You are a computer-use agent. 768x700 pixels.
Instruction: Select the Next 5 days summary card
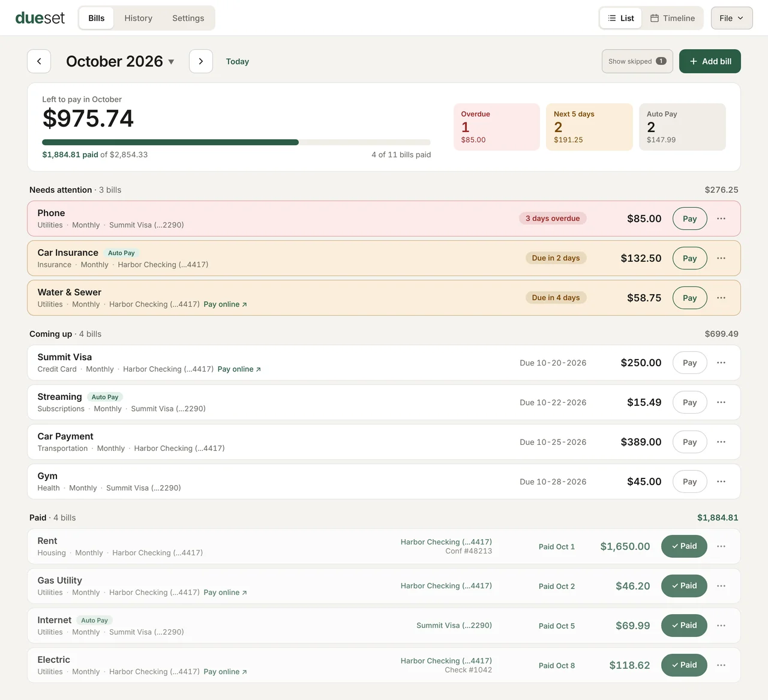[589, 127]
